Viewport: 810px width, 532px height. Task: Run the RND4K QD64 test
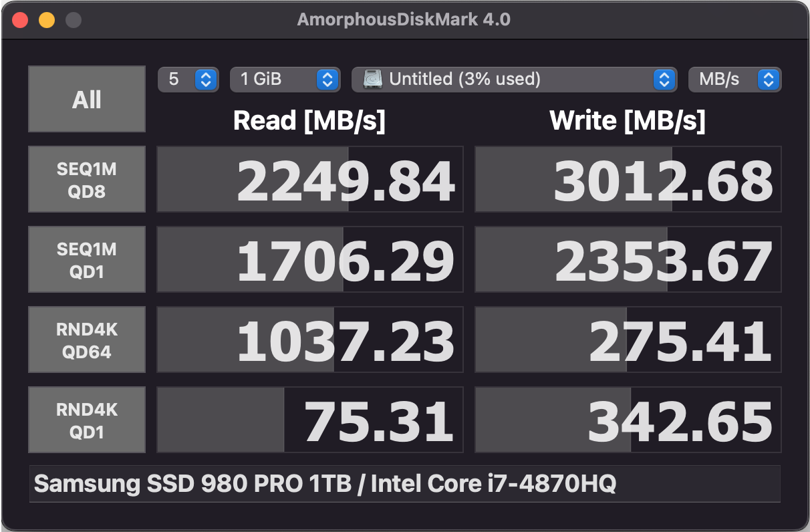click(86, 339)
